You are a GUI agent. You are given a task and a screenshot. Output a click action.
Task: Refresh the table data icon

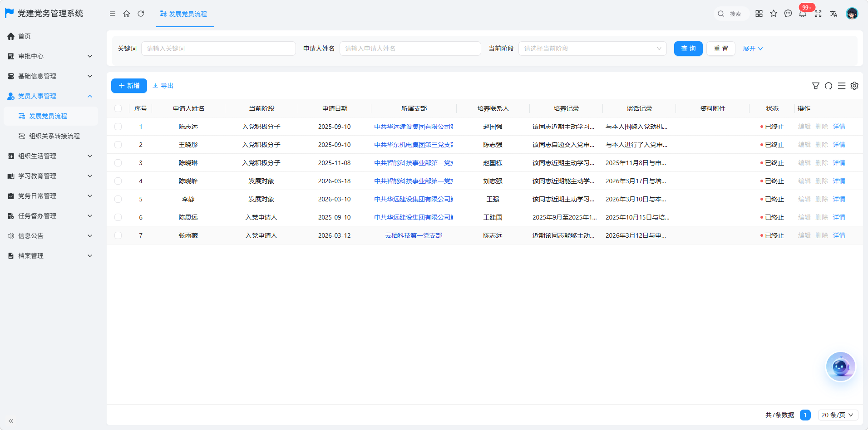pyautogui.click(x=829, y=86)
